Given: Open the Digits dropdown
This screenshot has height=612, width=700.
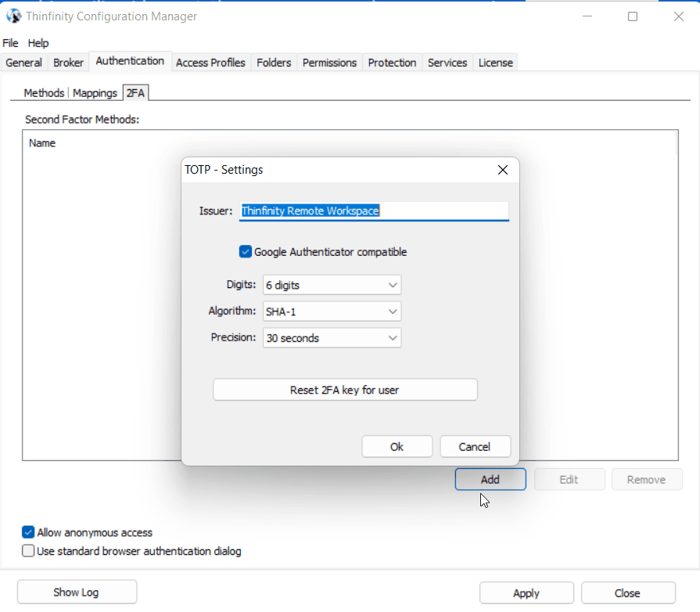Looking at the screenshot, I should 332,285.
